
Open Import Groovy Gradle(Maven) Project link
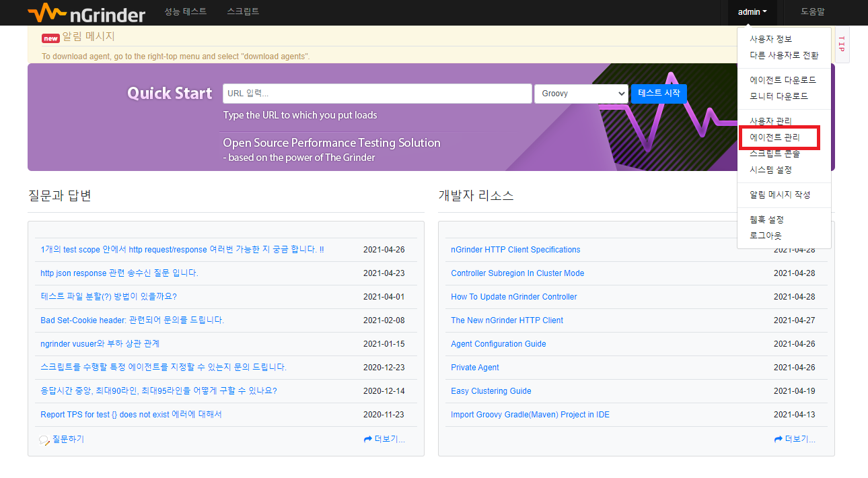click(530, 415)
